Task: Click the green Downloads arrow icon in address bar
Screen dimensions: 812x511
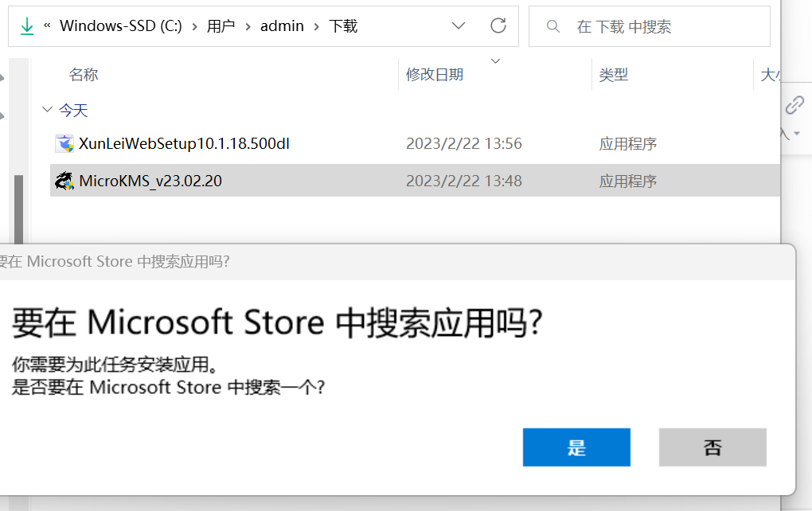Action: pyautogui.click(x=26, y=26)
